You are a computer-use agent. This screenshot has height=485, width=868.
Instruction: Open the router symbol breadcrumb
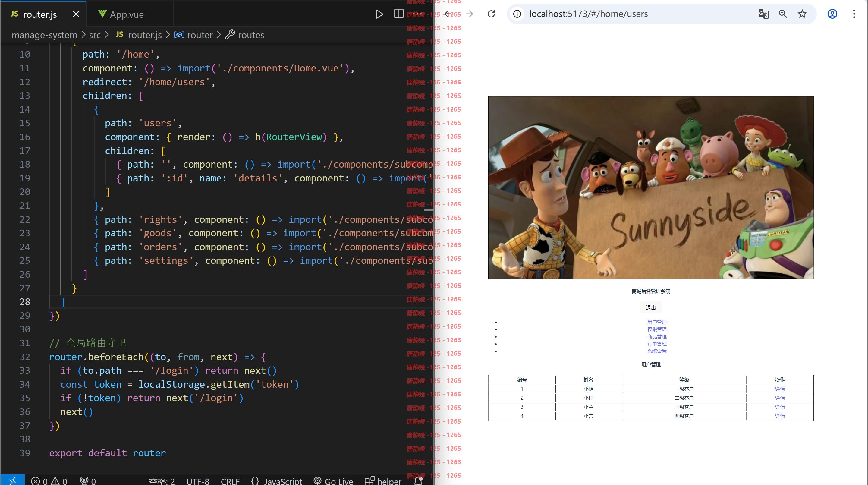tap(193, 35)
